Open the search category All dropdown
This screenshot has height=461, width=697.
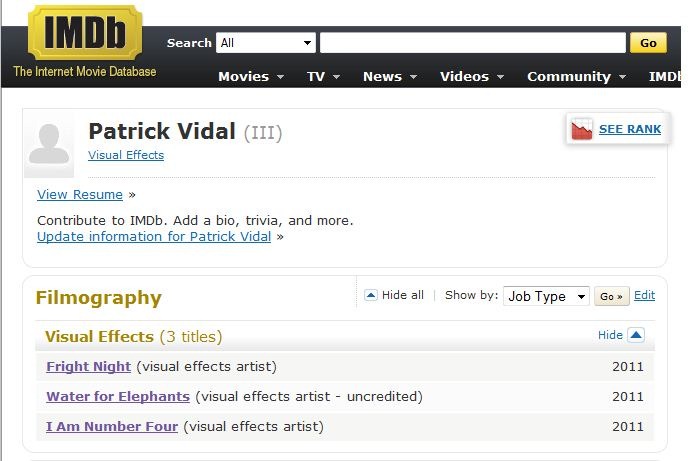pyautogui.click(x=266, y=43)
